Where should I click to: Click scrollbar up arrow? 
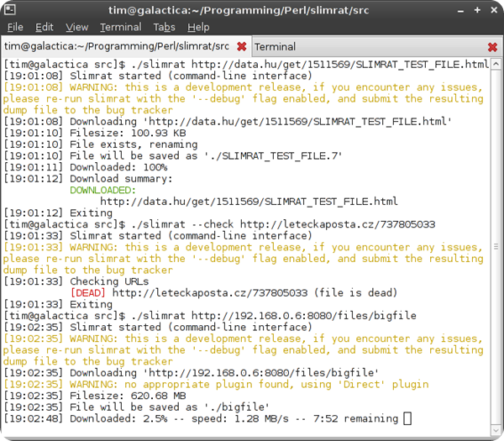[496, 64]
